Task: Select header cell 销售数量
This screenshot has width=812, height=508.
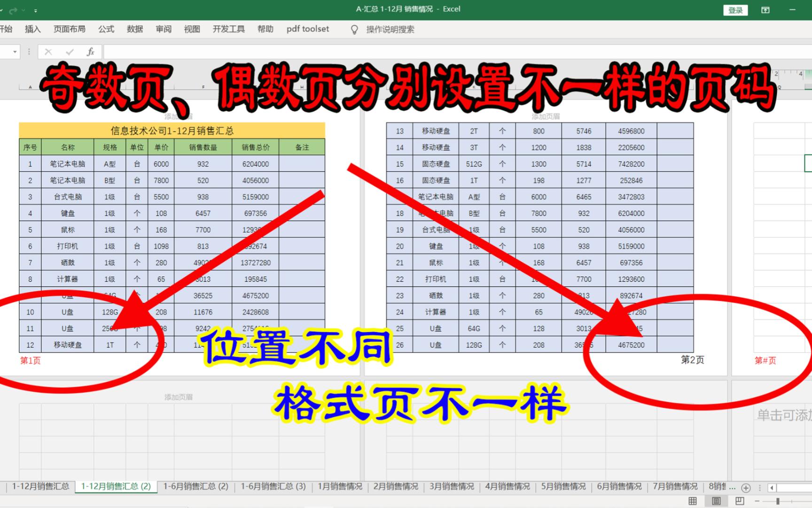Action: tap(203, 147)
